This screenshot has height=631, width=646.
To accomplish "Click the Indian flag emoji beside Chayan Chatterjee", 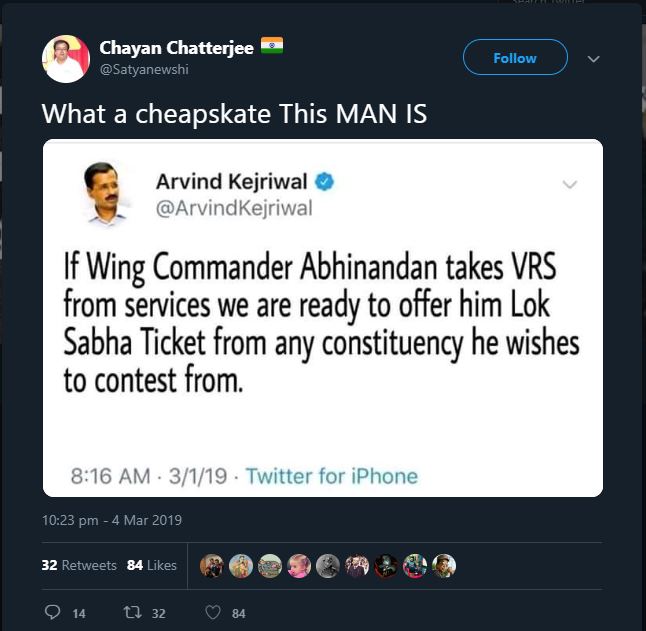I will click(272, 46).
